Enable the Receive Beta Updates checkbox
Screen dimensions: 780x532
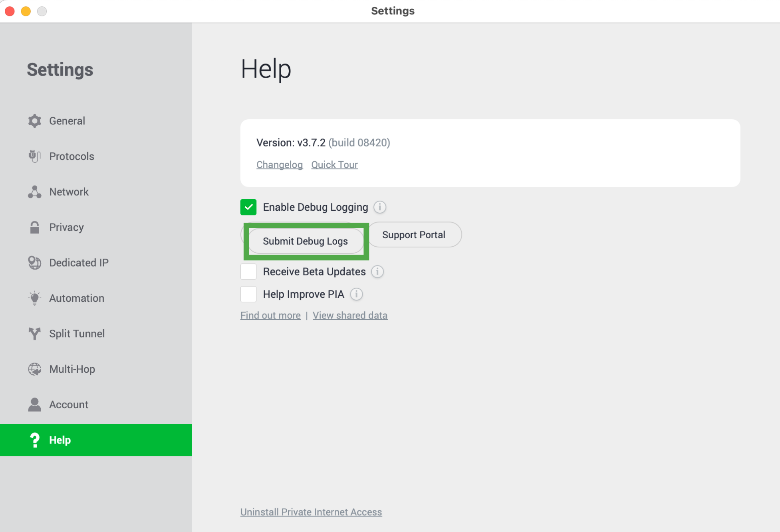coord(248,272)
